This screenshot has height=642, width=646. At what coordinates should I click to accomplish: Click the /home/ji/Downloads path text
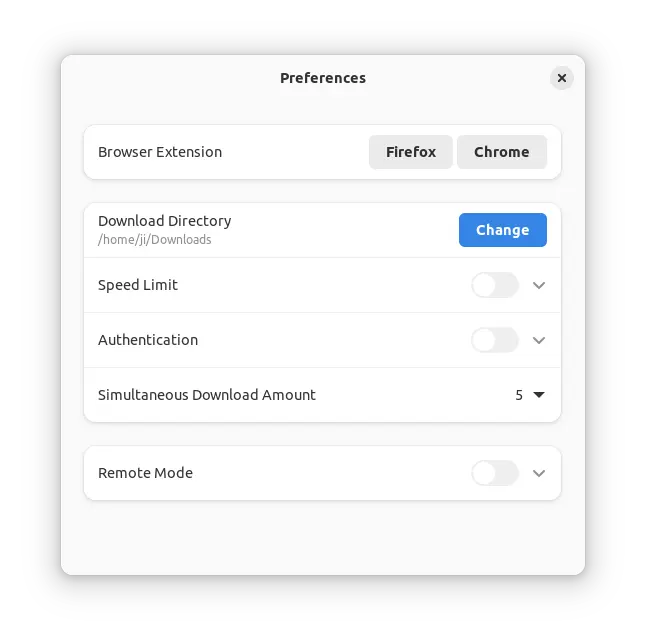point(154,240)
